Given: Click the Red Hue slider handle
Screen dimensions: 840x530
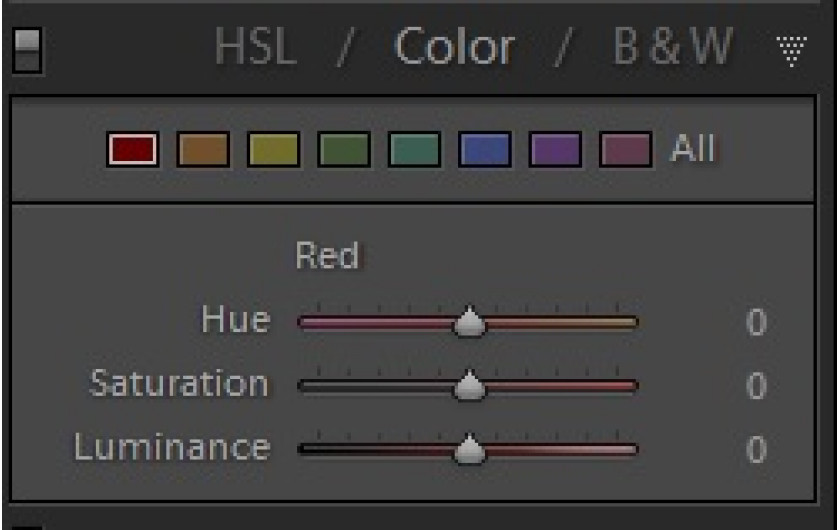Looking at the screenshot, I should pyautogui.click(x=469, y=322).
